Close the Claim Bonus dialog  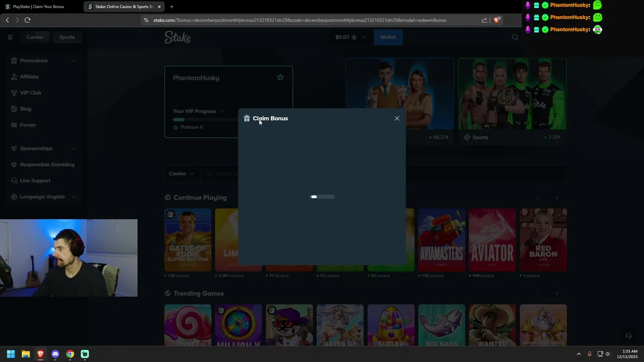tap(397, 118)
